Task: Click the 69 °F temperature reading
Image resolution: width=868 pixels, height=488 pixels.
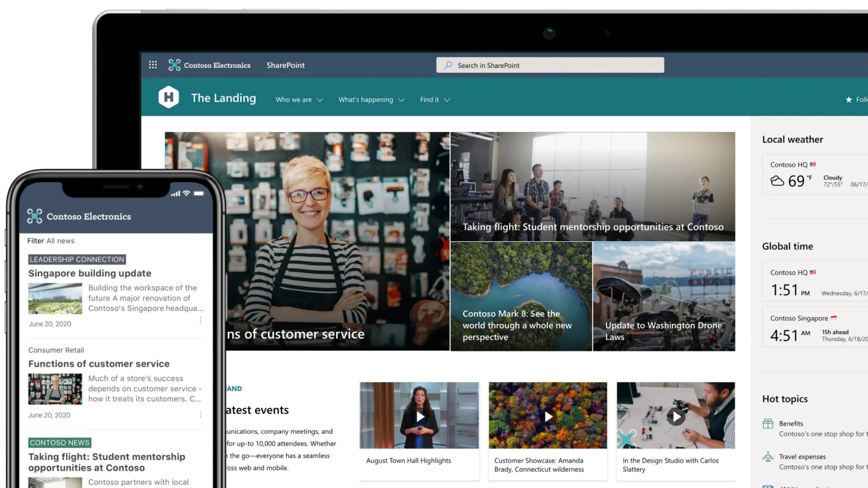Action: (800, 181)
